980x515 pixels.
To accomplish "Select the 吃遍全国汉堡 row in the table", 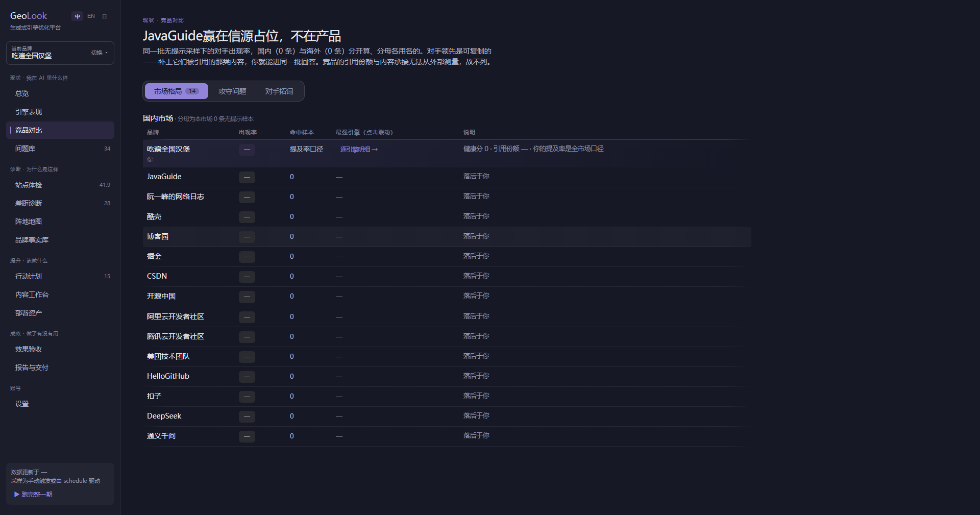I will point(447,154).
